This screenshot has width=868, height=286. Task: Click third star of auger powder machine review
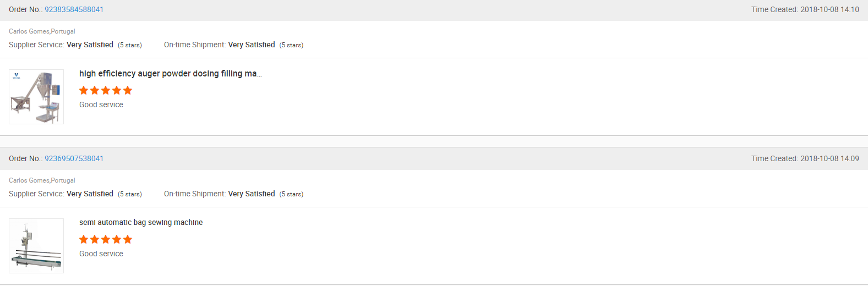[106, 90]
